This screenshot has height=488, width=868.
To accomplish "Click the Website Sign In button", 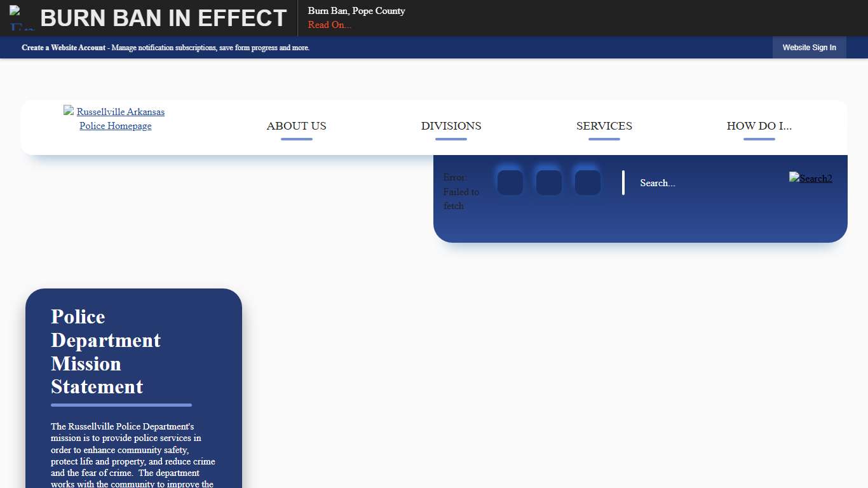I will click(809, 47).
